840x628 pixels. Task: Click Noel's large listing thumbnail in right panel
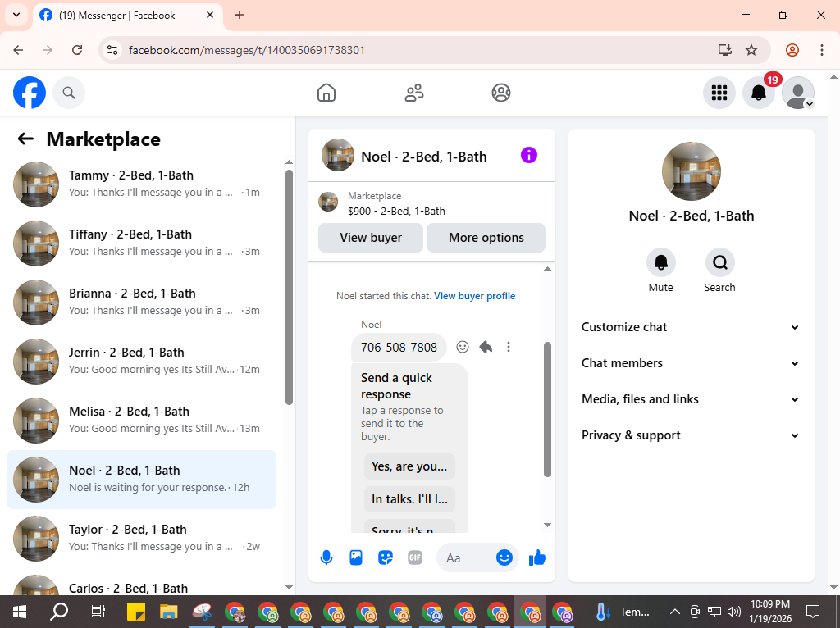tap(691, 171)
